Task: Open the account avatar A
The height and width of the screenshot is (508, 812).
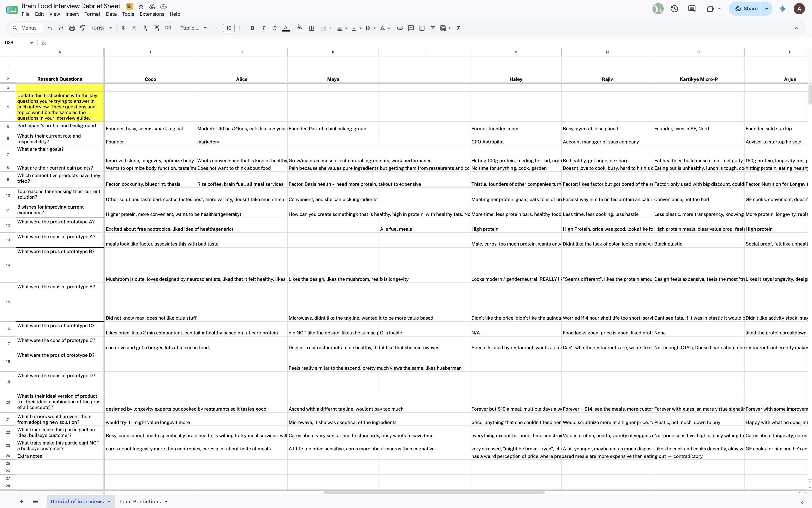Action: point(799,9)
